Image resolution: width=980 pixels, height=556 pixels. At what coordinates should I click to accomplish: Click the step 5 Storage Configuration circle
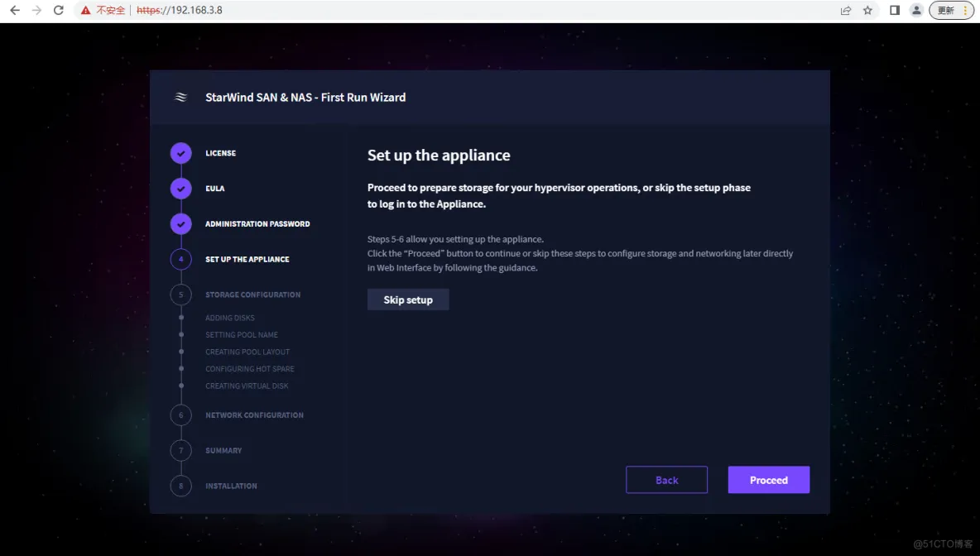(x=181, y=295)
